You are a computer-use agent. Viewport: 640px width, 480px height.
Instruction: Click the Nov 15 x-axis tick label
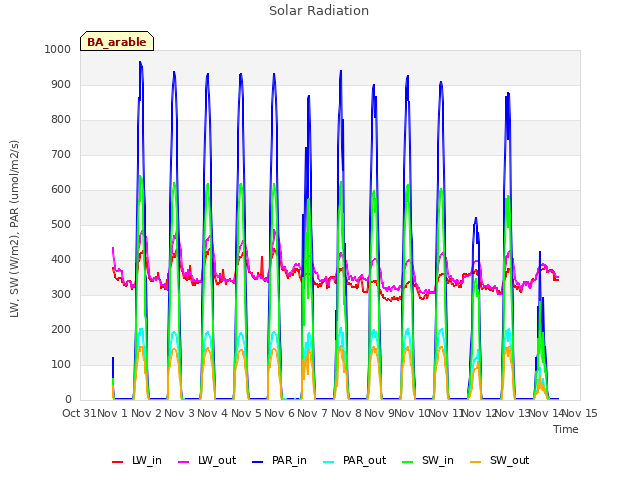580,413
